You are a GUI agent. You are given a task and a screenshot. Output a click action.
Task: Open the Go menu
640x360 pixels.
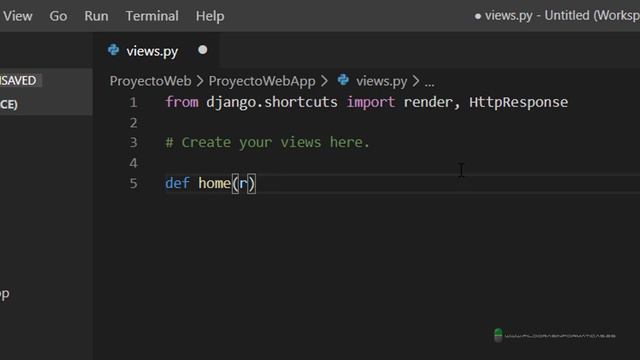point(58,16)
